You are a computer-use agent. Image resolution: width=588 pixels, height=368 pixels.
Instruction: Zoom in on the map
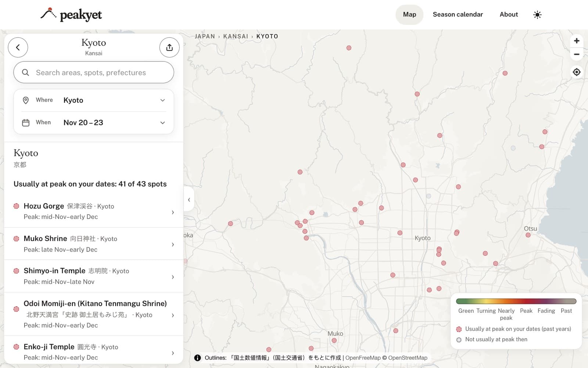(577, 41)
